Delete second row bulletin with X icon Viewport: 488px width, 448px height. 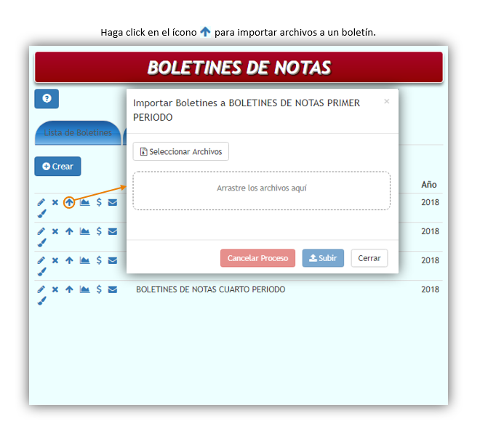[x=55, y=231]
